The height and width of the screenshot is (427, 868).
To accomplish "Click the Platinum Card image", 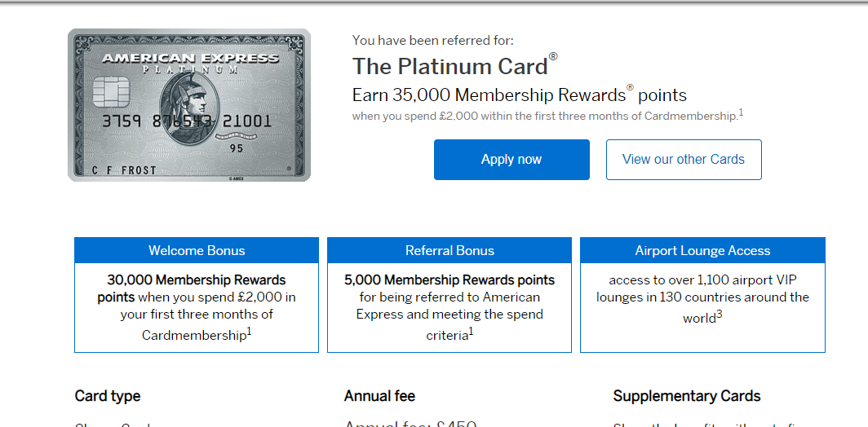I will [x=189, y=105].
